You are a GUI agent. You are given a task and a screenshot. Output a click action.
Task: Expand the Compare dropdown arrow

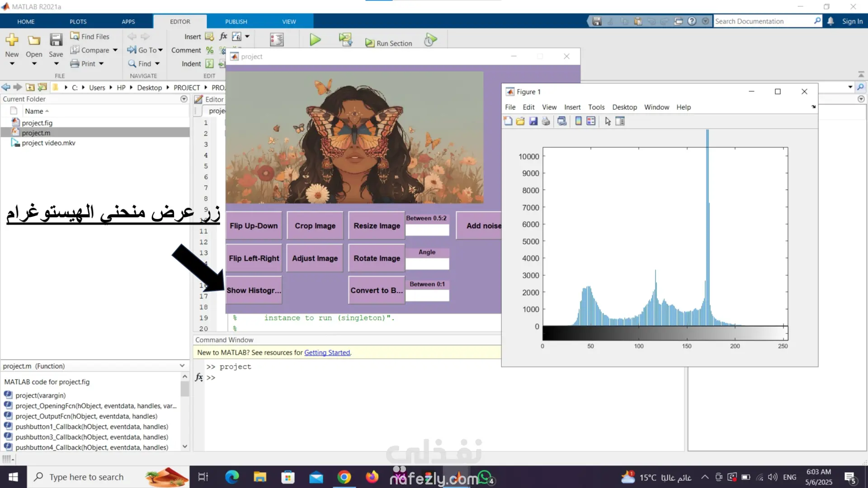tap(115, 50)
